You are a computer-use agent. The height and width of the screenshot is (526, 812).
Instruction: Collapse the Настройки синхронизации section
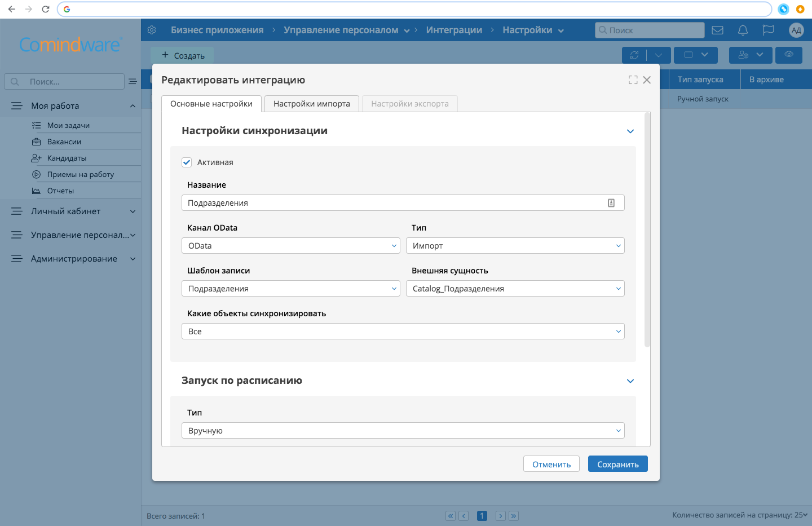point(630,131)
